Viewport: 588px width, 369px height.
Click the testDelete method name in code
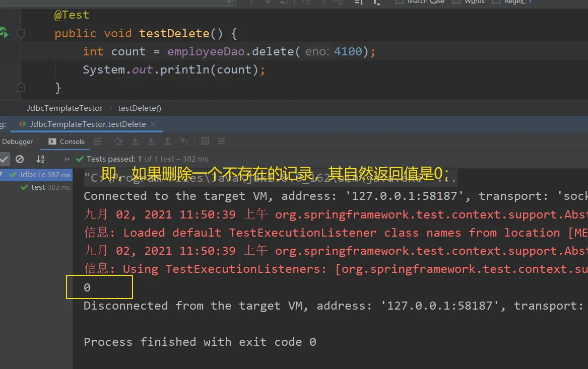coord(174,33)
